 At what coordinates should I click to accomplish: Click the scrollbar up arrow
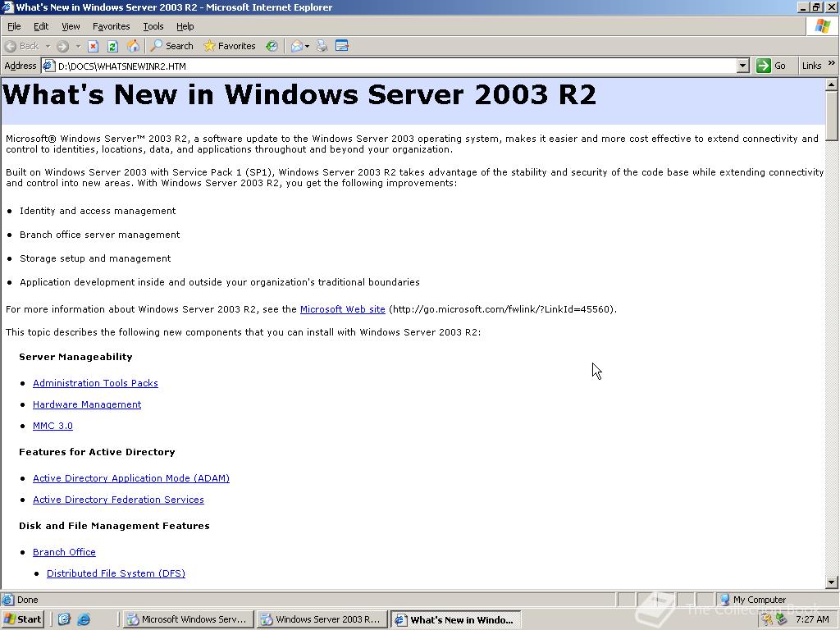[x=832, y=84]
